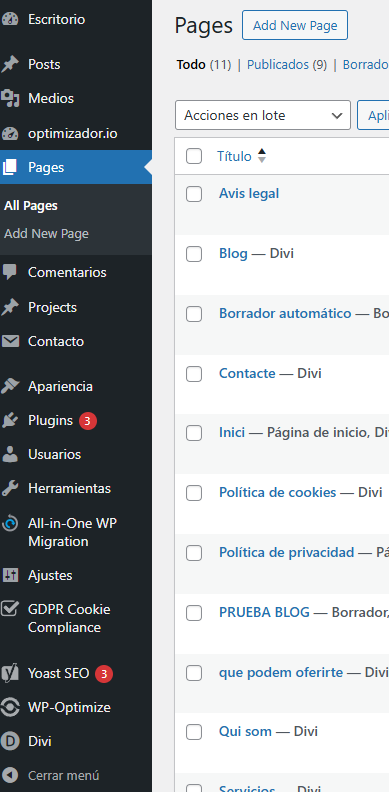Open Apariencia via its paintbrush icon
Screen dimensions: 389x792
[10, 386]
